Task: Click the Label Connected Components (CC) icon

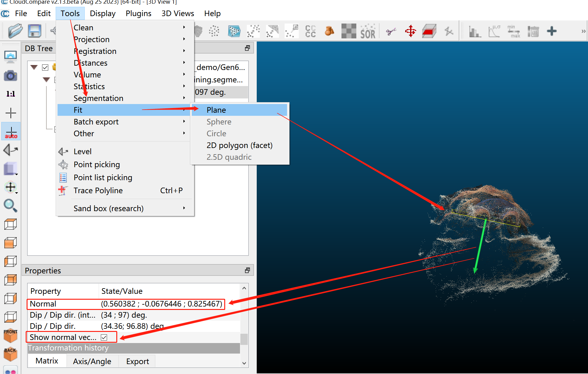Action: [311, 31]
